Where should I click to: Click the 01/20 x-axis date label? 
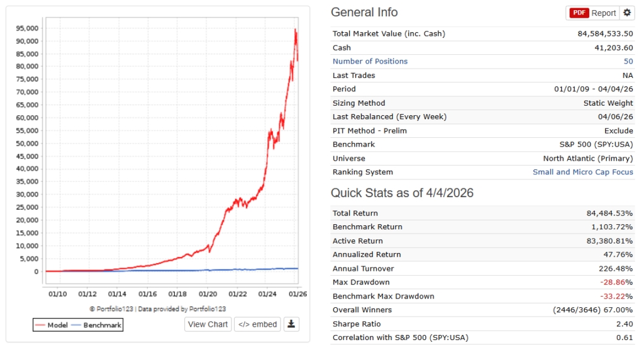point(208,293)
